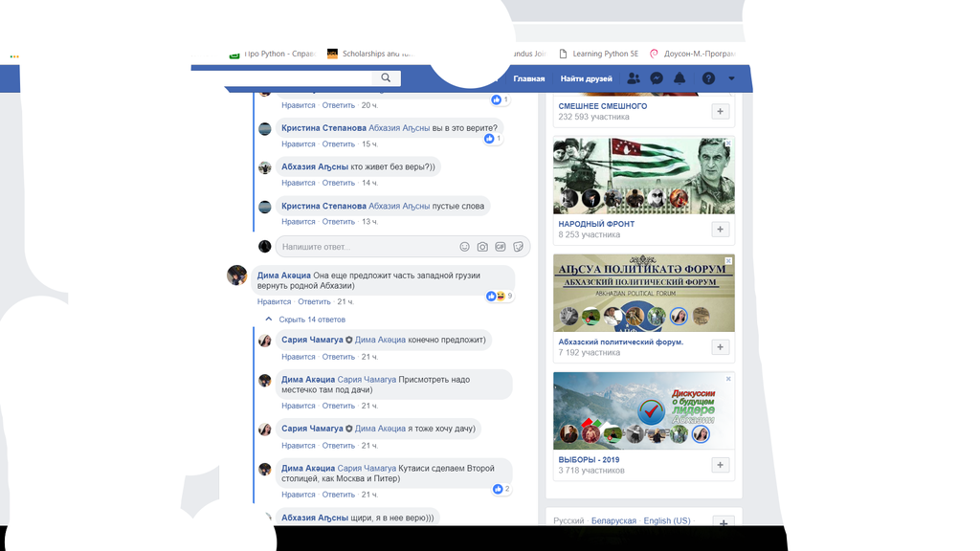Image resolution: width=980 pixels, height=551 pixels.
Task: Switch language to English (US)
Action: [x=668, y=520]
